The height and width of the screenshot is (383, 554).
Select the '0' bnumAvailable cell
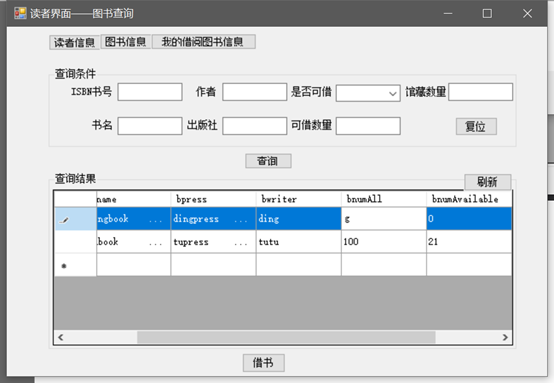click(469, 219)
